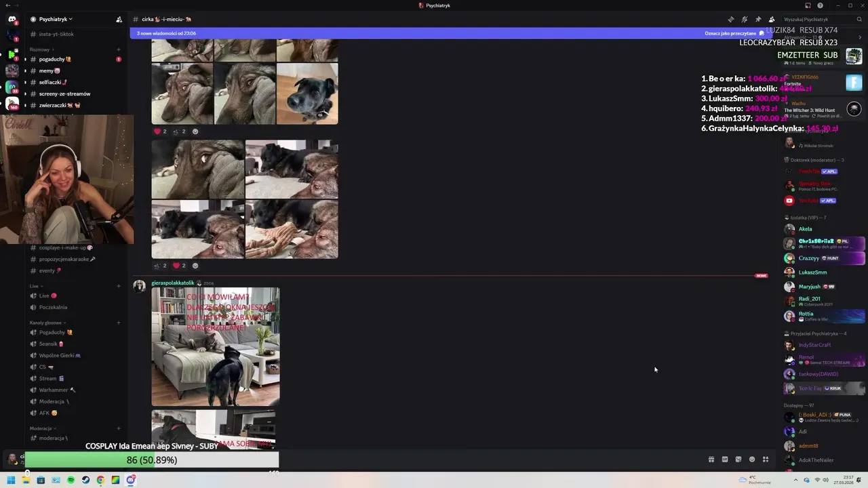Open the Psychiatryk server dropdown
Image resolution: width=868 pixels, height=488 pixels.
click(56, 20)
